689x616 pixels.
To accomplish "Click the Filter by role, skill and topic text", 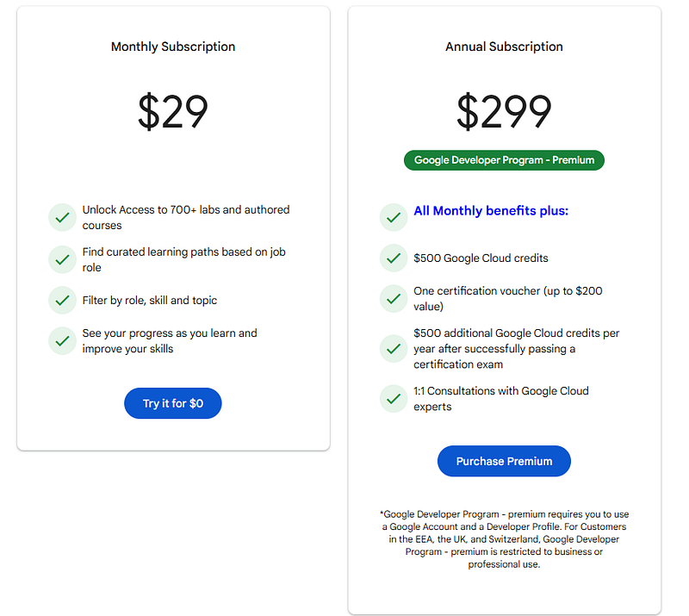I will tap(152, 301).
